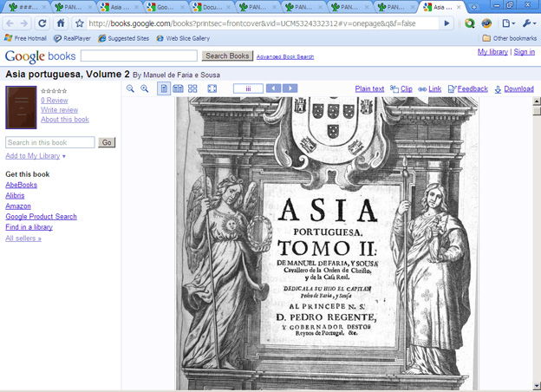Open the wrench settings menu
541x392 pixels.
529,23
